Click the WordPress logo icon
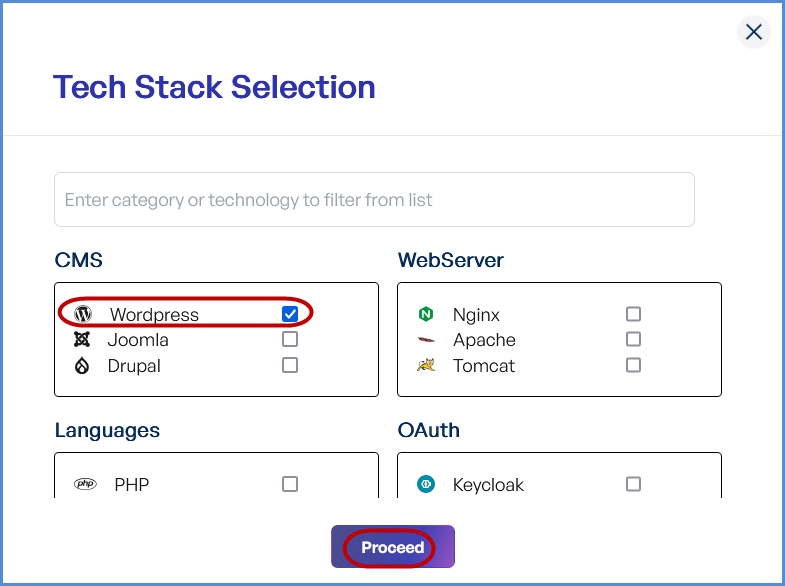This screenshot has width=785, height=586. click(x=83, y=314)
